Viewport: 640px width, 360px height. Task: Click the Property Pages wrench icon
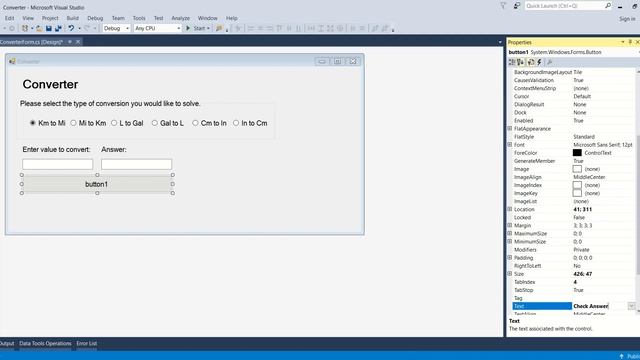click(x=549, y=62)
